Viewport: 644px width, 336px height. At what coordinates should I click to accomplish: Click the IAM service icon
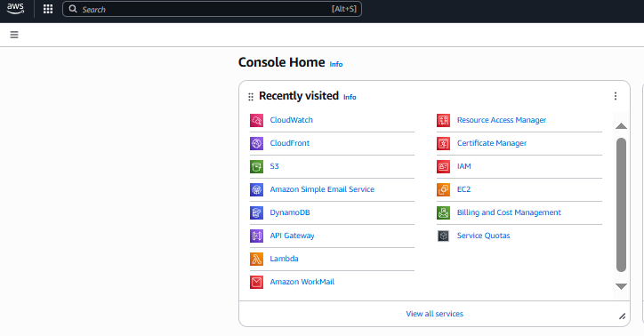tap(444, 166)
